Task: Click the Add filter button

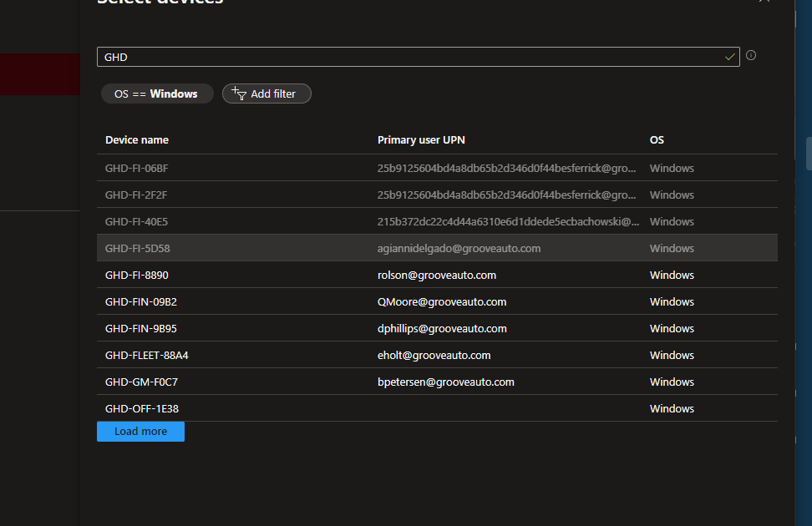Action: [266, 94]
